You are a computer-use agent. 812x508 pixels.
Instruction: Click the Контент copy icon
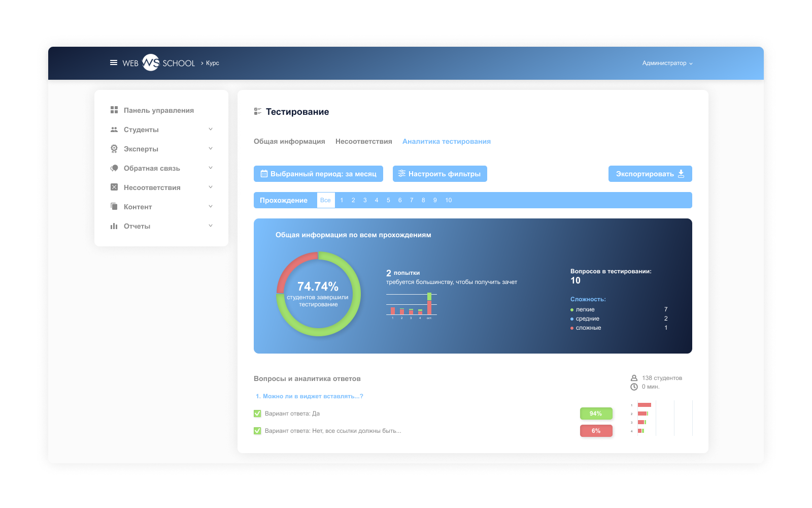(x=114, y=206)
